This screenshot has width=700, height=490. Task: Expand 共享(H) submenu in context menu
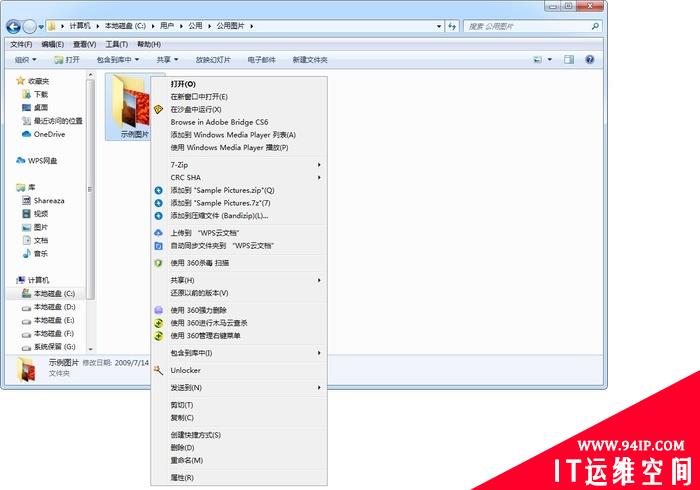[x=239, y=280]
